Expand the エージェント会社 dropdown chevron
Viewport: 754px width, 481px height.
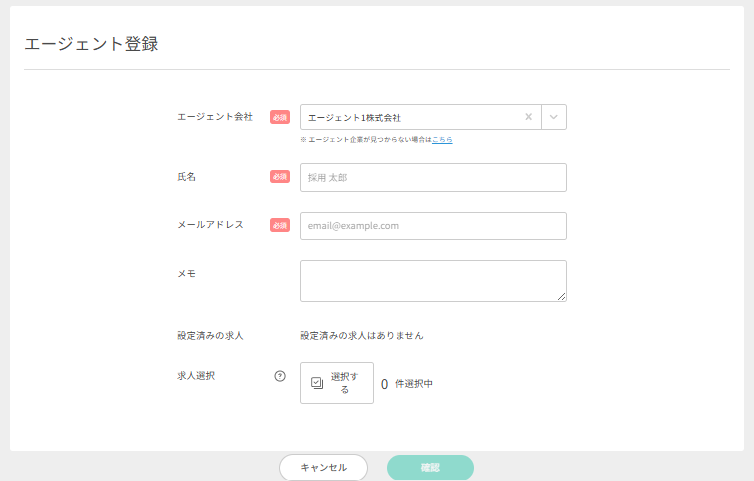click(x=554, y=117)
